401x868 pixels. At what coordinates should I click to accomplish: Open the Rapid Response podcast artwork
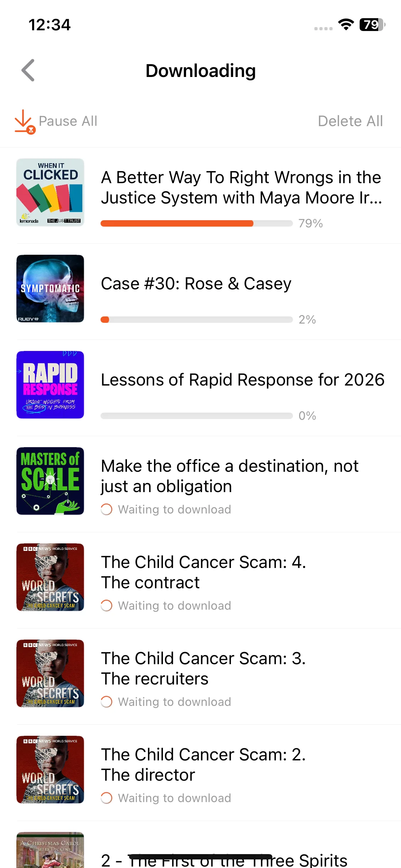click(50, 385)
